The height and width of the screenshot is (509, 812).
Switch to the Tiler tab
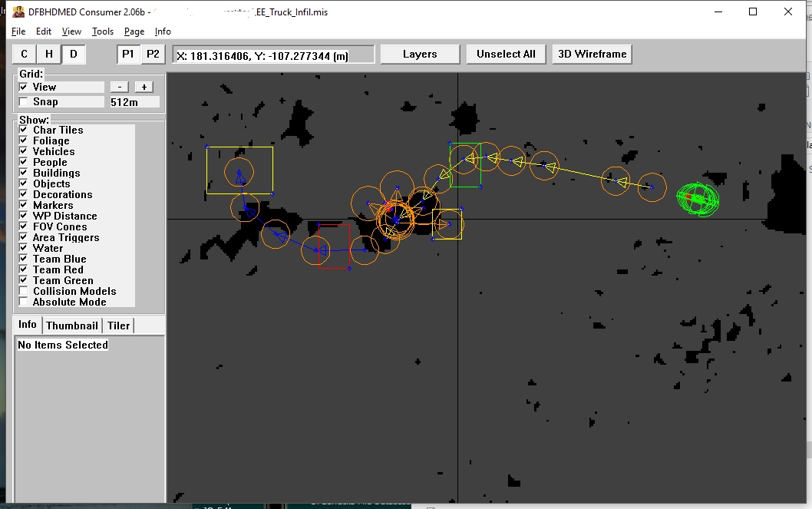click(x=119, y=326)
